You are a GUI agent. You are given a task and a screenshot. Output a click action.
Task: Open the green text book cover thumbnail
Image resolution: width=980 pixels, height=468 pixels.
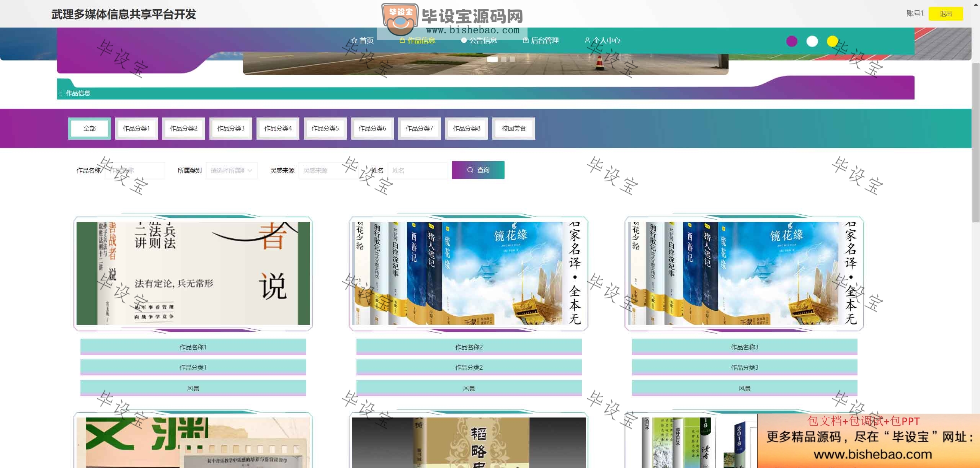[x=193, y=442]
